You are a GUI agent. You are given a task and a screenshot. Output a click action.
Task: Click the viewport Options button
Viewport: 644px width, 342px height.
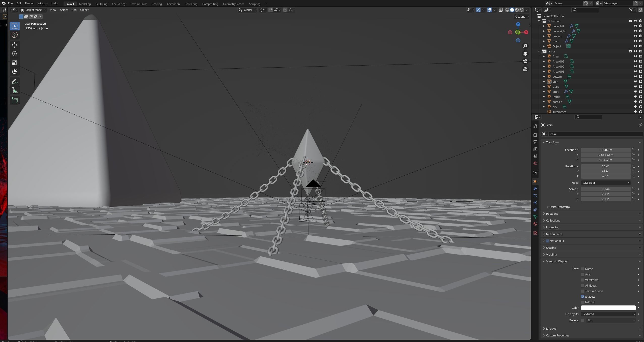pos(522,17)
